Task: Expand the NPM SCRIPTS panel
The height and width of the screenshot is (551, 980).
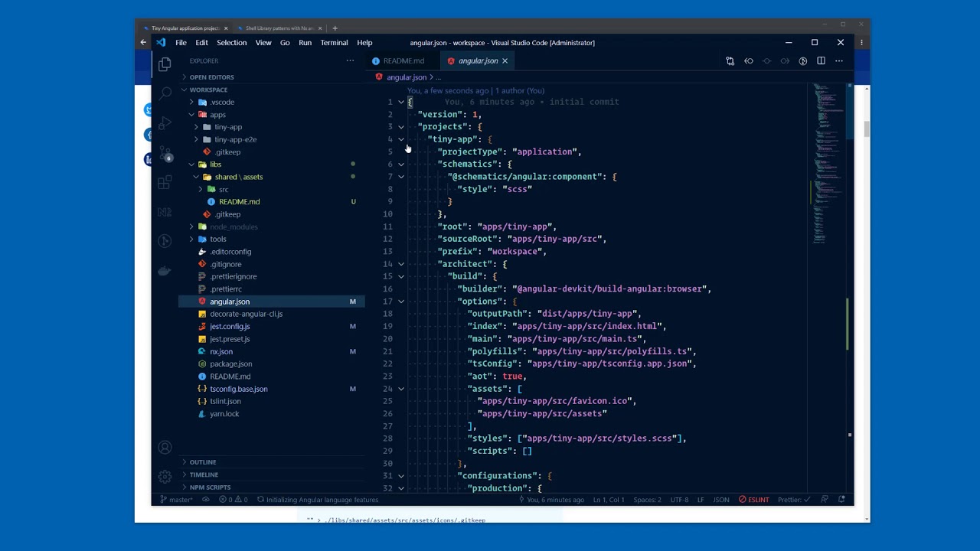Action: (x=210, y=487)
